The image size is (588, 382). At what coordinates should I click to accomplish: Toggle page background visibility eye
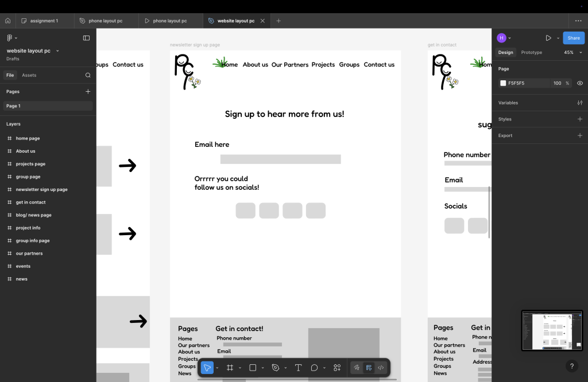[x=580, y=83]
